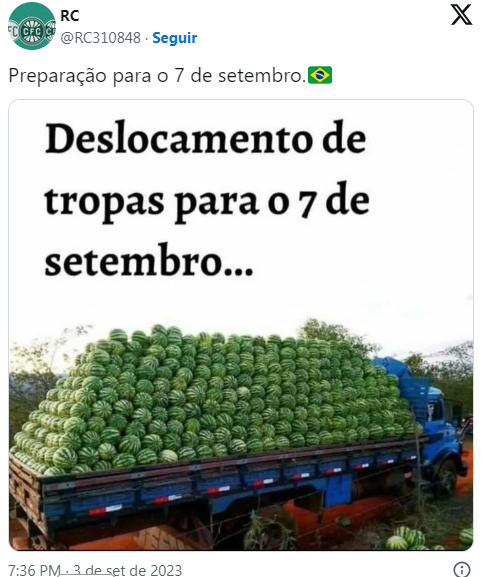Viewport: 486px width, 577px height.
Task: Click the Seguir follow link
Action: [175, 38]
